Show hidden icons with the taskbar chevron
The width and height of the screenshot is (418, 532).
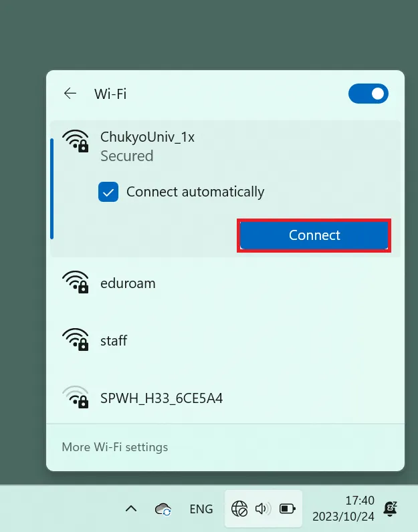pos(131,509)
